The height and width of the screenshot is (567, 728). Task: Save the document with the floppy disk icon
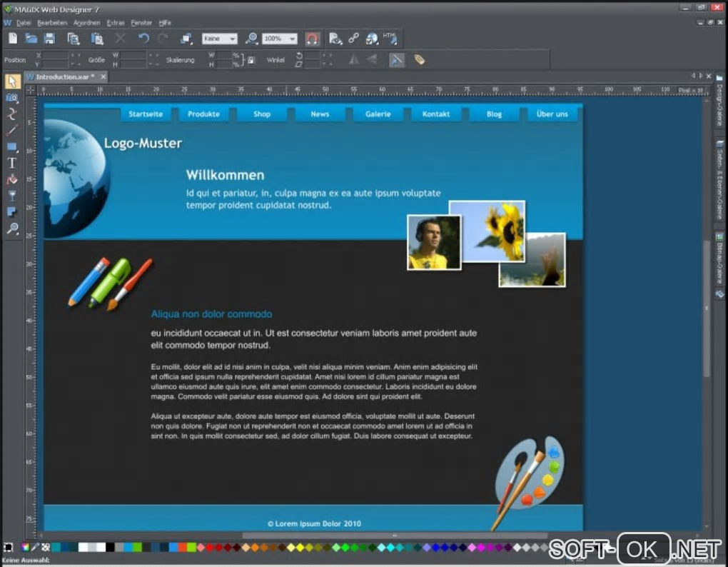pyautogui.click(x=49, y=39)
